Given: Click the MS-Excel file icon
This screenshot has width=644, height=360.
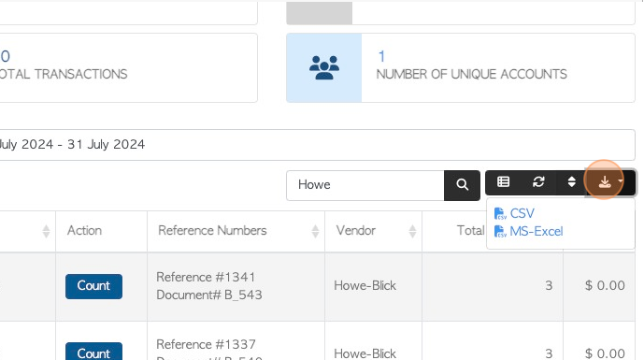Looking at the screenshot, I should pos(500,232).
